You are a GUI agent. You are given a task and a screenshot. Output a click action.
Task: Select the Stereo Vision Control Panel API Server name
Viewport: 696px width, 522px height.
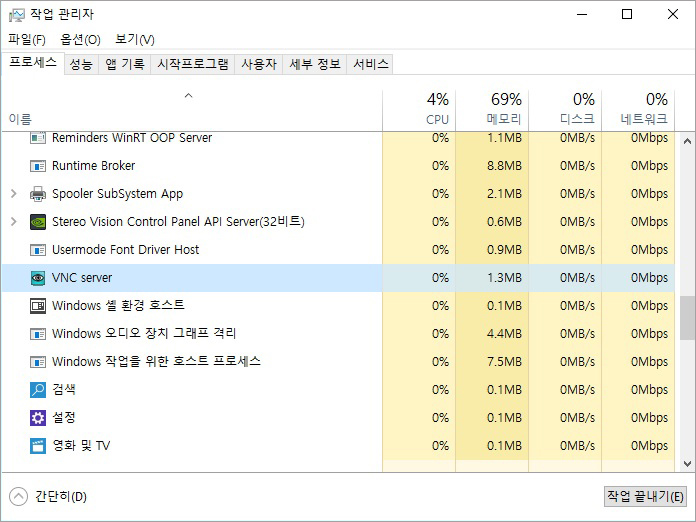coord(178,221)
